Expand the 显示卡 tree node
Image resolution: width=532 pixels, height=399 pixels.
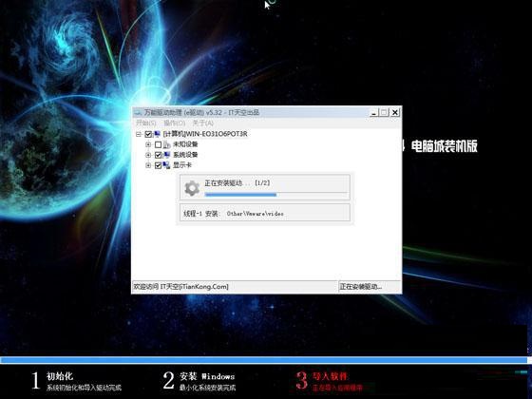tap(148, 165)
